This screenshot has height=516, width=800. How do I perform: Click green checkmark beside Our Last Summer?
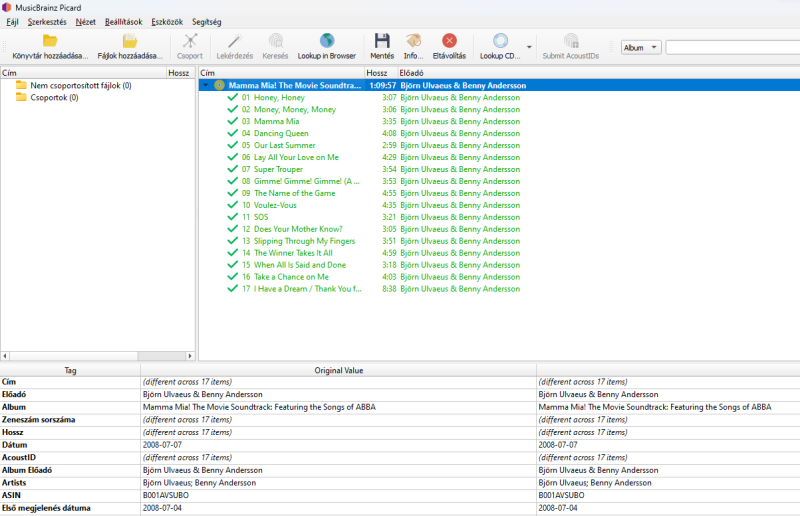[x=233, y=145]
